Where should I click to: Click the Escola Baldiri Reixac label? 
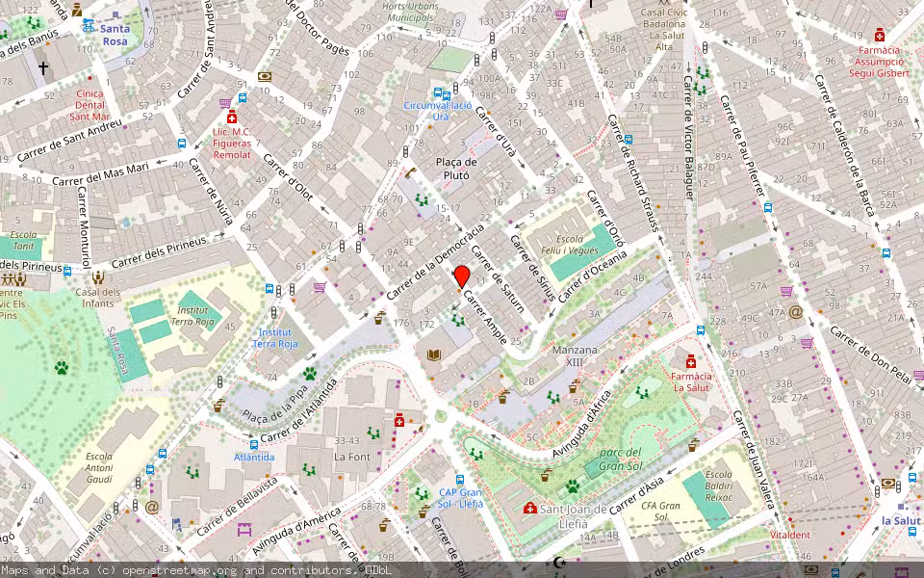point(719,486)
